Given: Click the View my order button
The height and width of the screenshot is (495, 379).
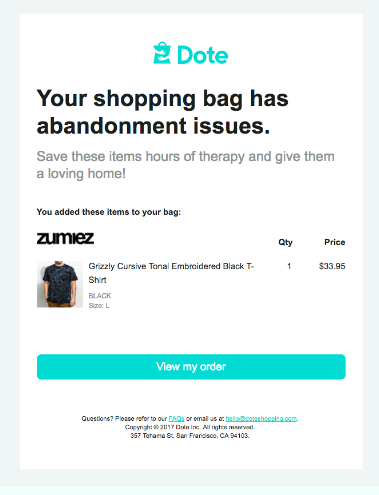Looking at the screenshot, I should pos(191,367).
